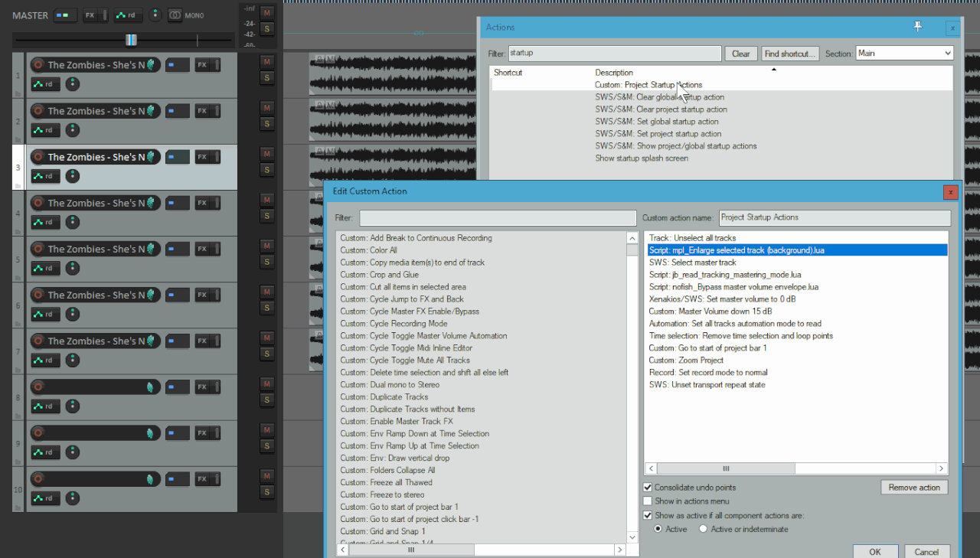Open FX chain on track 5
Screen dimensions: 980x558
click(x=203, y=249)
